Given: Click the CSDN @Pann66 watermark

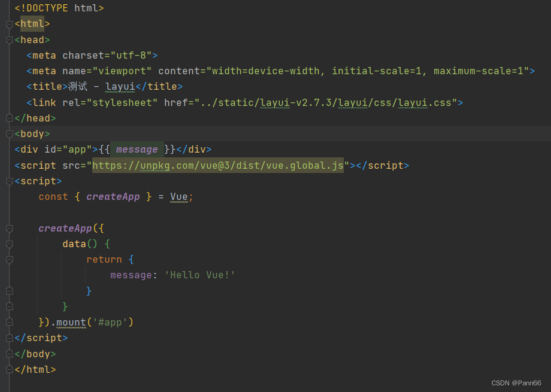Looking at the screenshot, I should click(516, 383).
